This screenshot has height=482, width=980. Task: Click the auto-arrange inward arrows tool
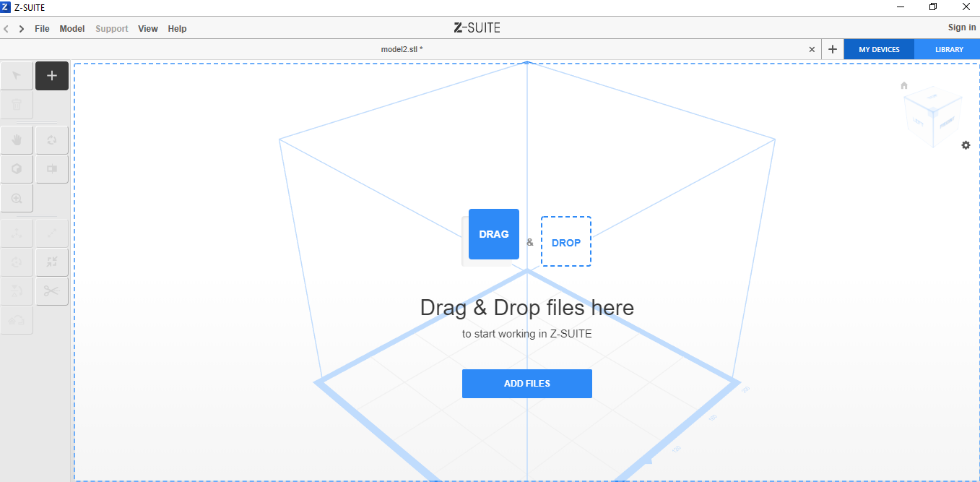tap(52, 262)
